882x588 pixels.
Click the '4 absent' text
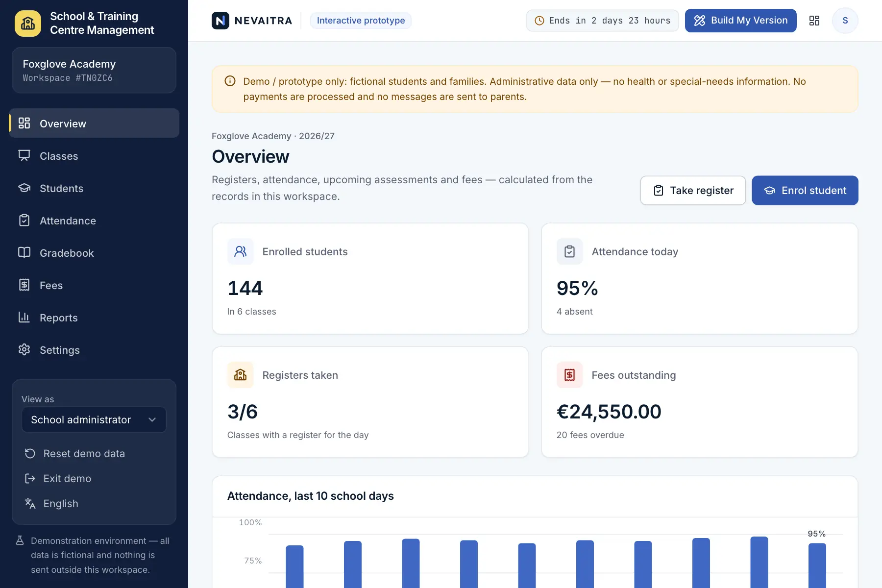pyautogui.click(x=574, y=312)
